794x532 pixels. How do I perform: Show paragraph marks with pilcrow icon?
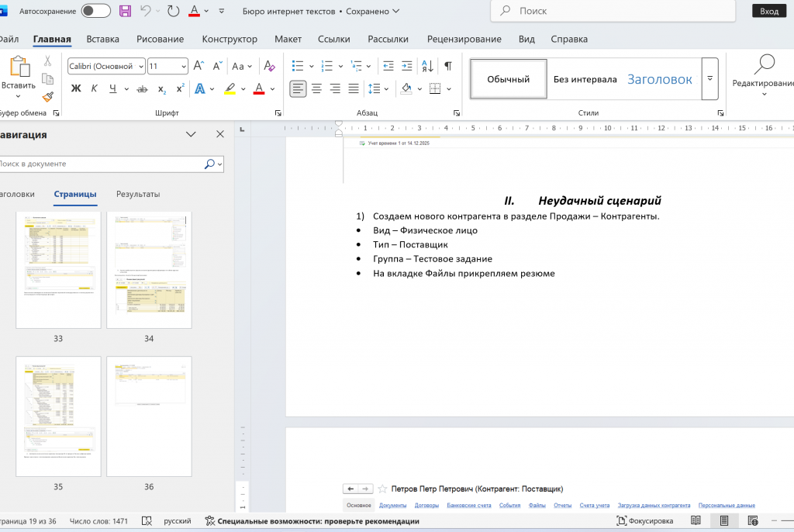tap(447, 66)
